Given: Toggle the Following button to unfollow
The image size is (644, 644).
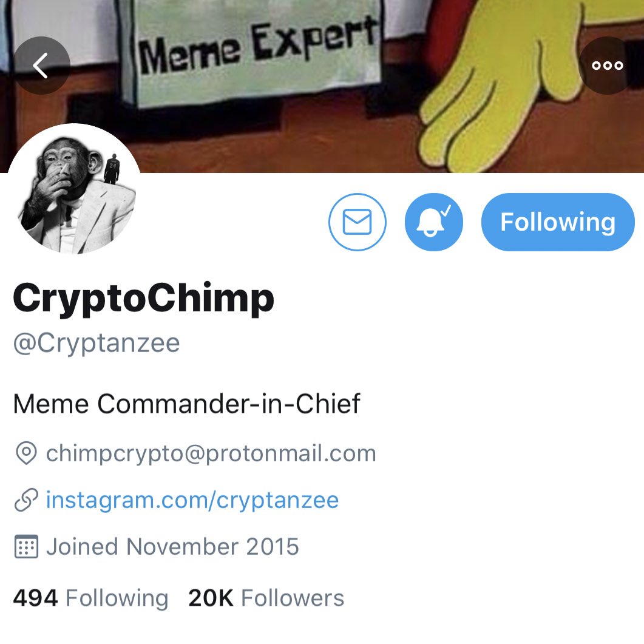Looking at the screenshot, I should 558,222.
